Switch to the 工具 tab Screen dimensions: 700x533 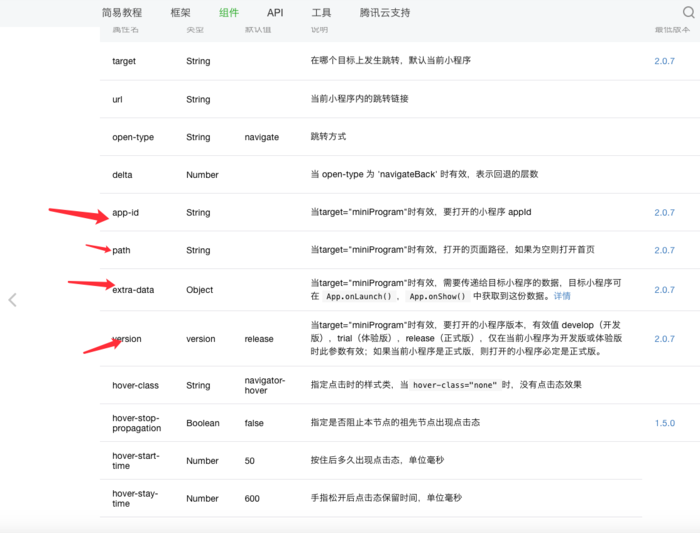(x=321, y=13)
